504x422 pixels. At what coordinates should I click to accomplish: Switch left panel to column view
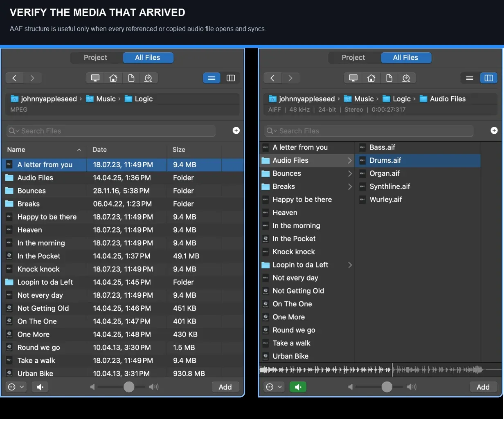(x=231, y=78)
